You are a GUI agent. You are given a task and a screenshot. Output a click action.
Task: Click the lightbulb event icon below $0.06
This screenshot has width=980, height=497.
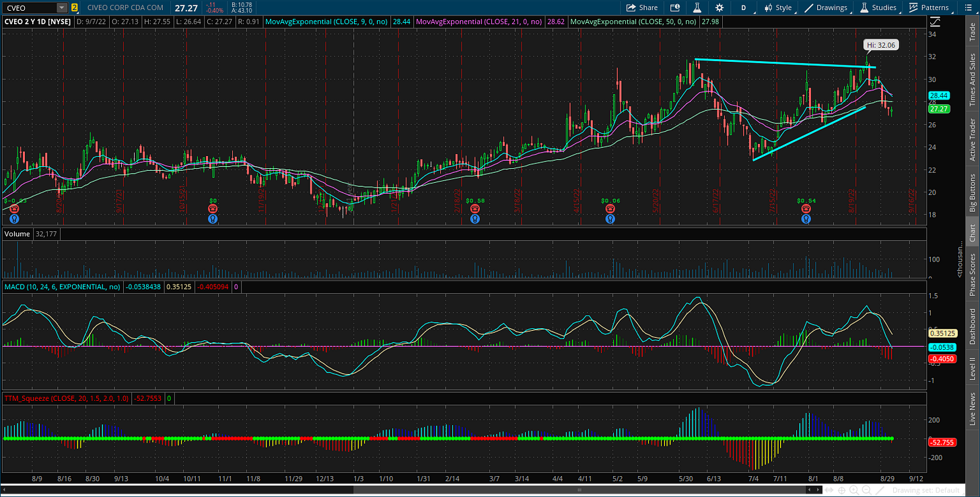pyautogui.click(x=610, y=219)
